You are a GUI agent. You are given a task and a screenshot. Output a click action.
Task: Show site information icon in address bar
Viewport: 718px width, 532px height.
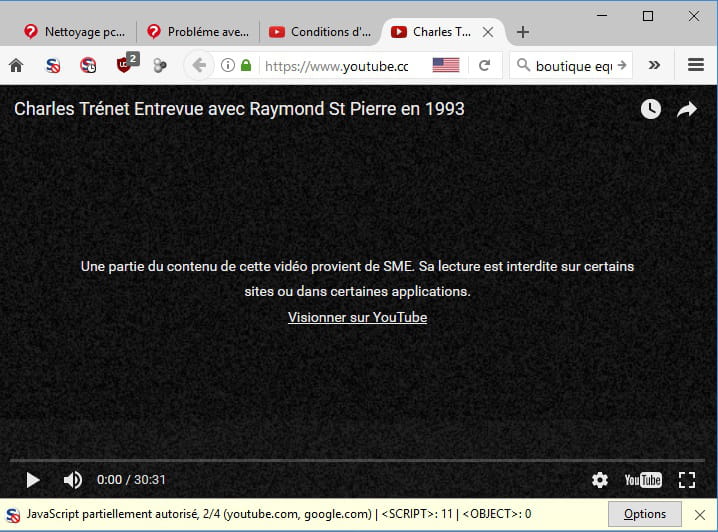(x=228, y=65)
